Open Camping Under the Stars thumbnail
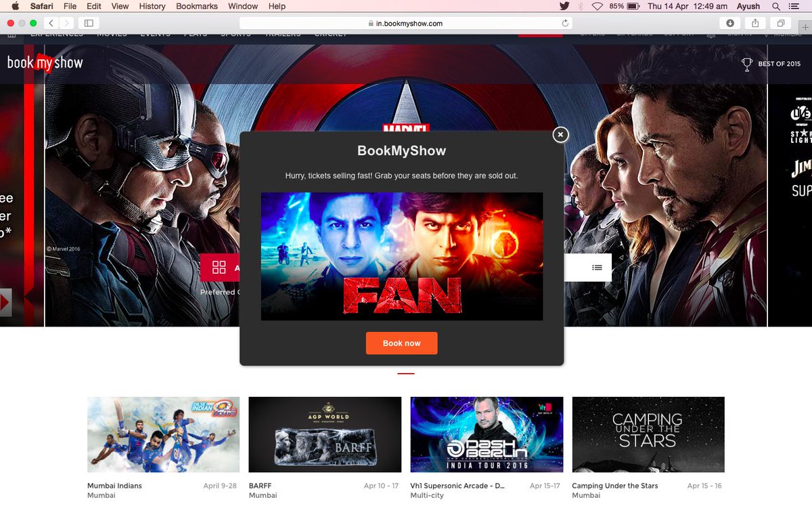812x508 pixels. tap(648, 435)
